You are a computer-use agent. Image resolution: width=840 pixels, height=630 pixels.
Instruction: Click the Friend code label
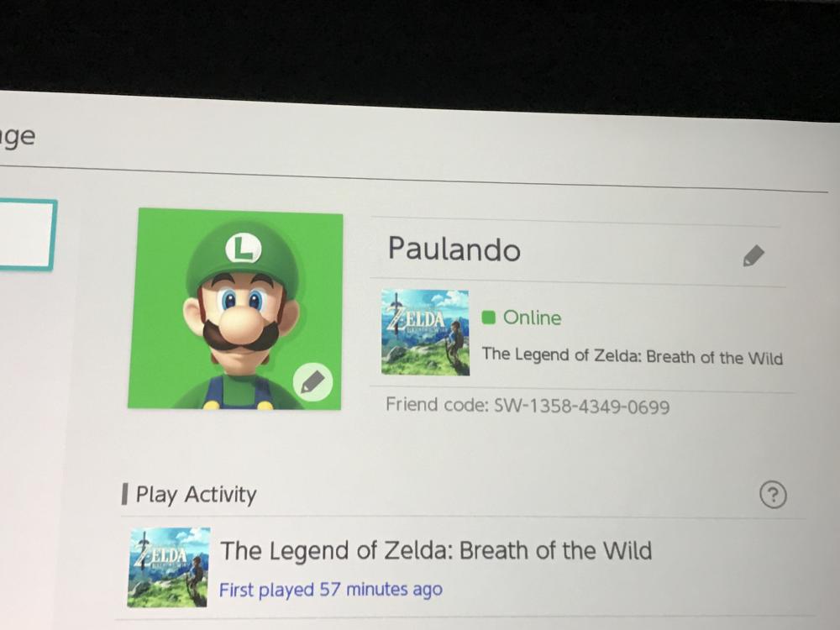[x=437, y=405]
